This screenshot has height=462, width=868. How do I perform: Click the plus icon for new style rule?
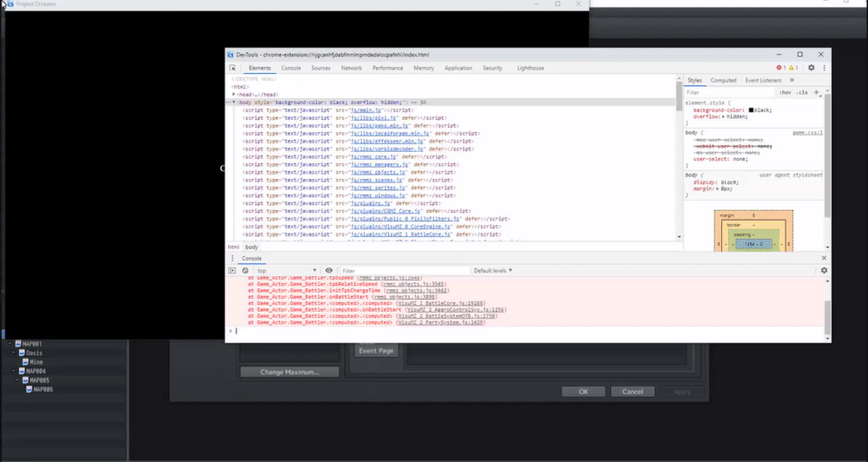(816, 93)
